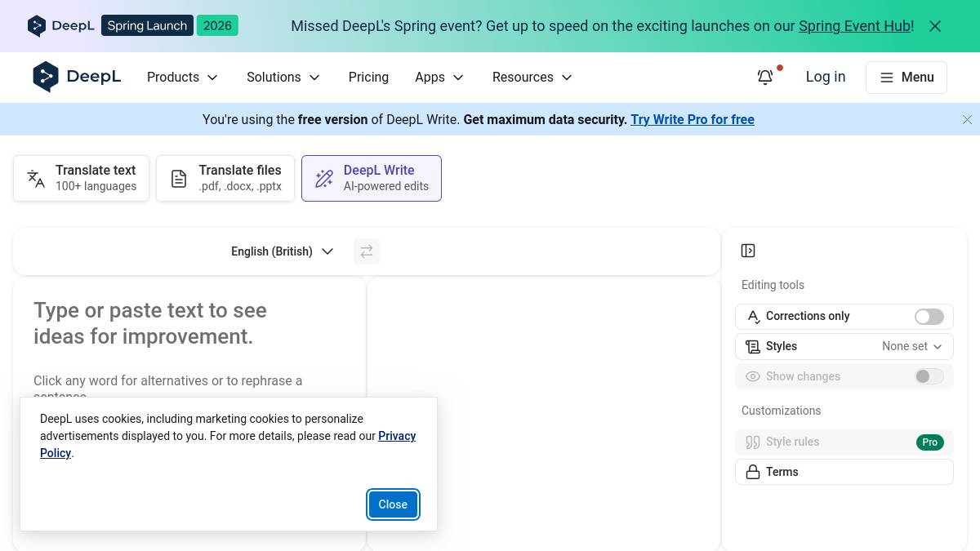Screen dimensions: 980x551
Task: Click the DeepL logo in the header
Action: (x=76, y=77)
